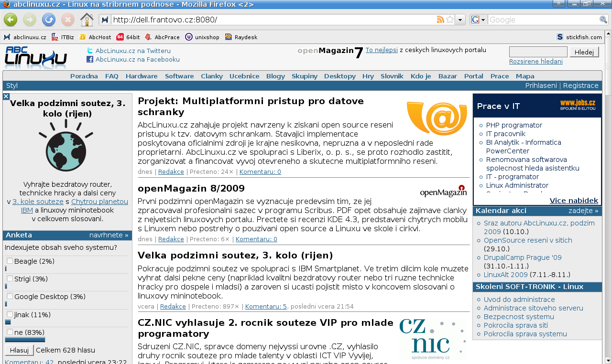612x364 pixels.
Task: Click the 11% bar for jinak poll option
Action: pos(8,322)
